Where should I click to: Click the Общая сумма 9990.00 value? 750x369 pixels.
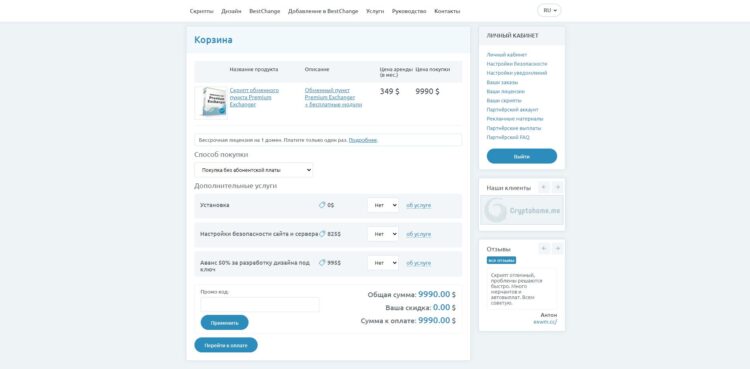coord(437,294)
